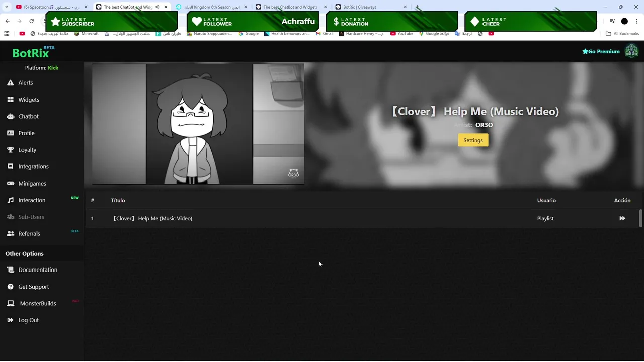
Task: Click the Acción column header
Action: [x=622, y=200]
